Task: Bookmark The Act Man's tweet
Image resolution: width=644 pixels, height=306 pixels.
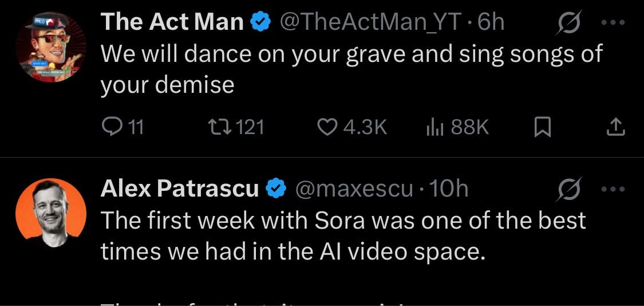Action: click(542, 127)
